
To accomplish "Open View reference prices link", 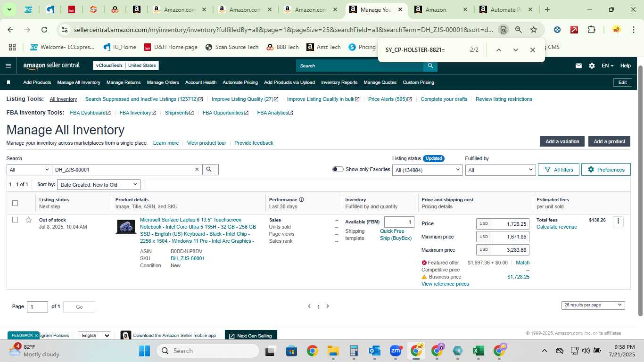I will coord(445,284).
